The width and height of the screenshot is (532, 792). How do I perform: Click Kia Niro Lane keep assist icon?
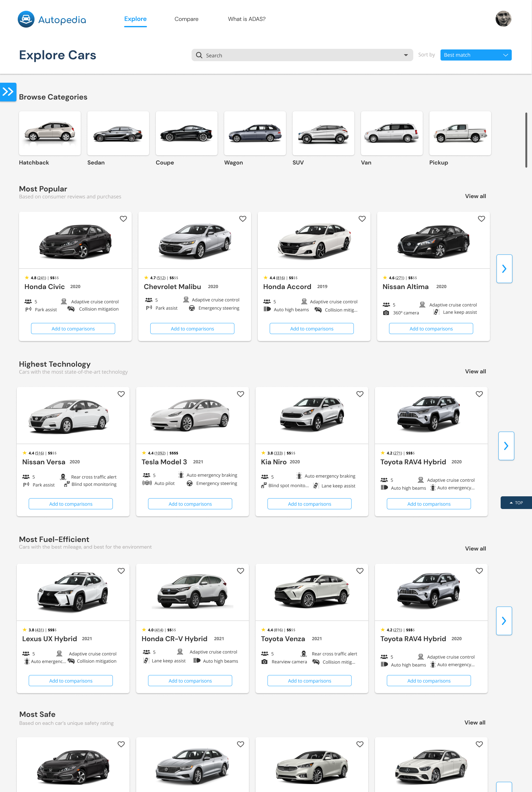[x=316, y=486]
